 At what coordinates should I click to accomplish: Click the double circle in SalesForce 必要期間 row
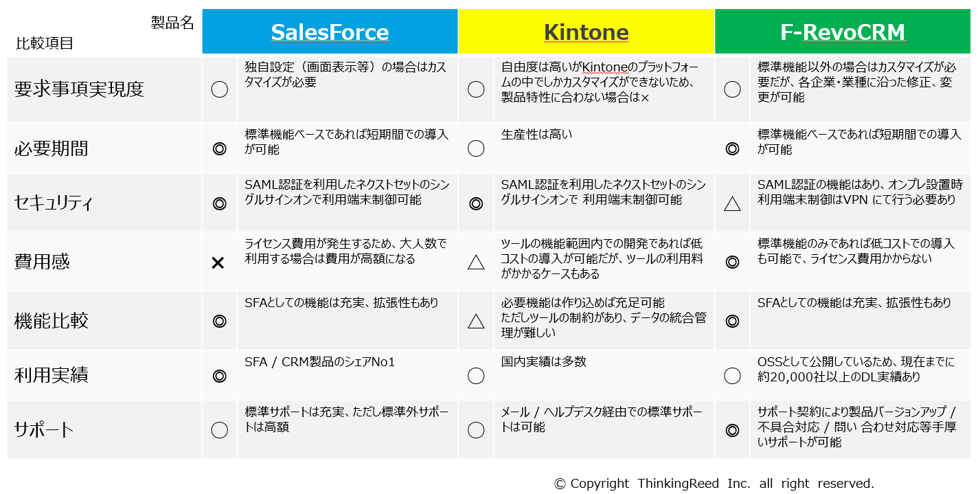tap(219, 148)
